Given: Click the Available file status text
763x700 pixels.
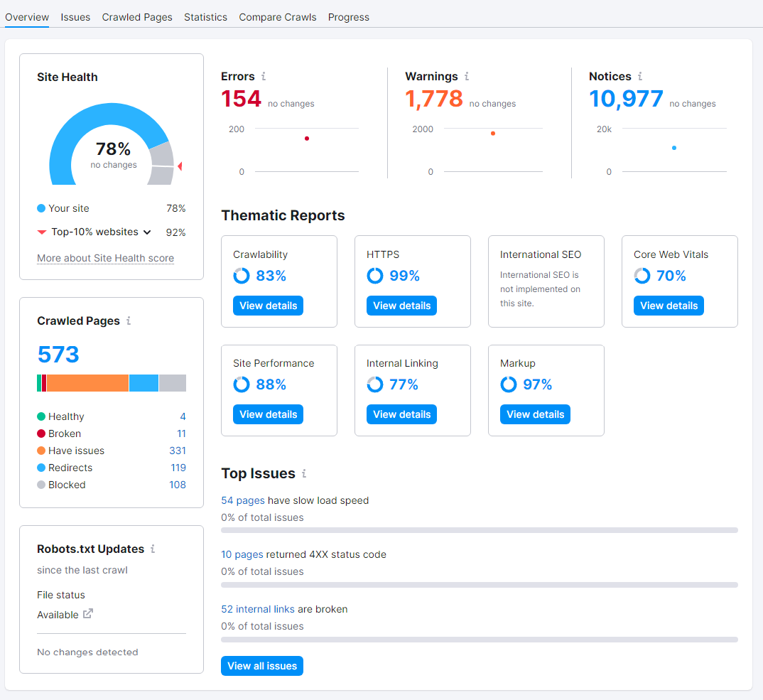Looking at the screenshot, I should pyautogui.click(x=58, y=615).
